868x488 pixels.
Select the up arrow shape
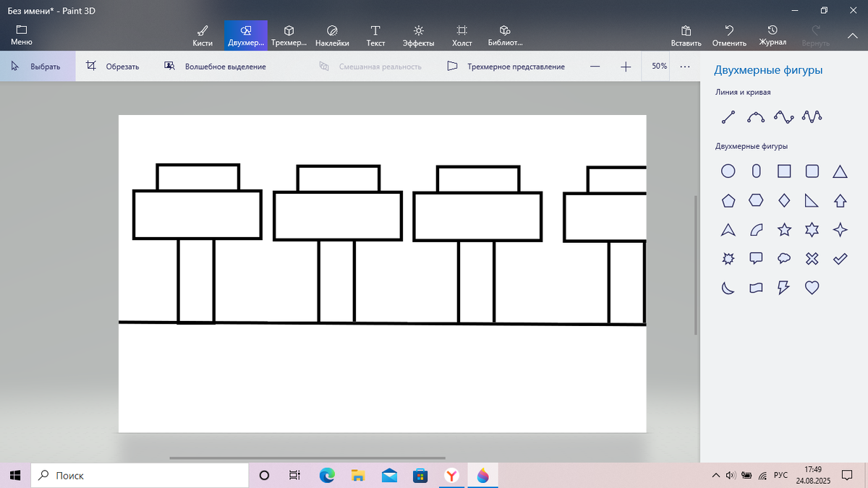(x=840, y=200)
